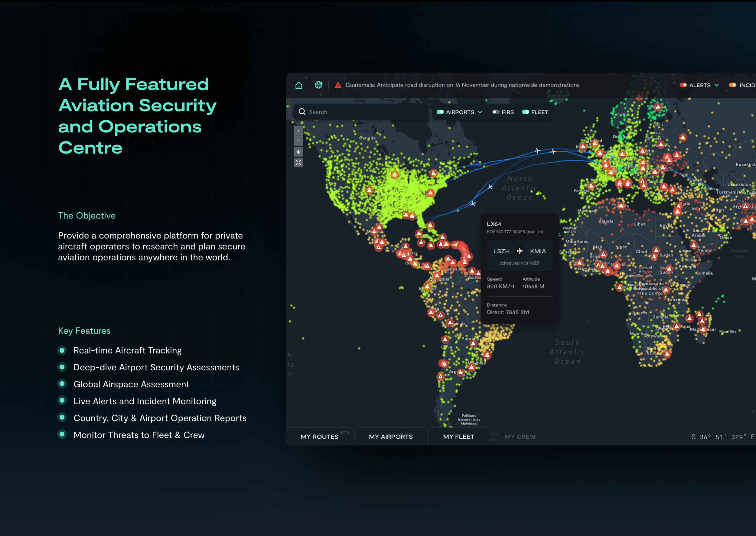Click into the Search input field
The image size is (756, 536).
click(x=363, y=112)
